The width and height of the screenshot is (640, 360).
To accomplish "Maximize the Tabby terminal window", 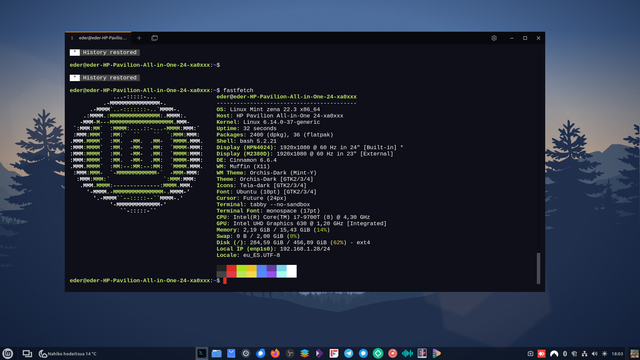I will point(525,38).
